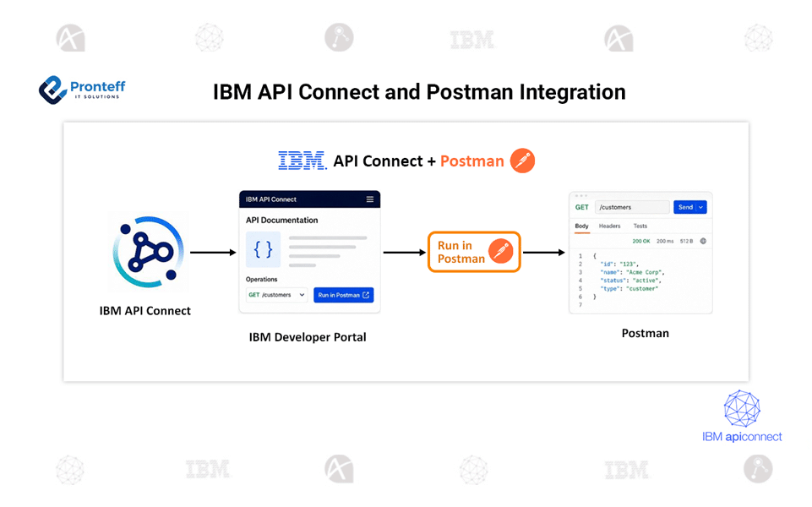The image size is (812, 507).
Task: Open the Send button dropdown arrow
Action: click(701, 207)
